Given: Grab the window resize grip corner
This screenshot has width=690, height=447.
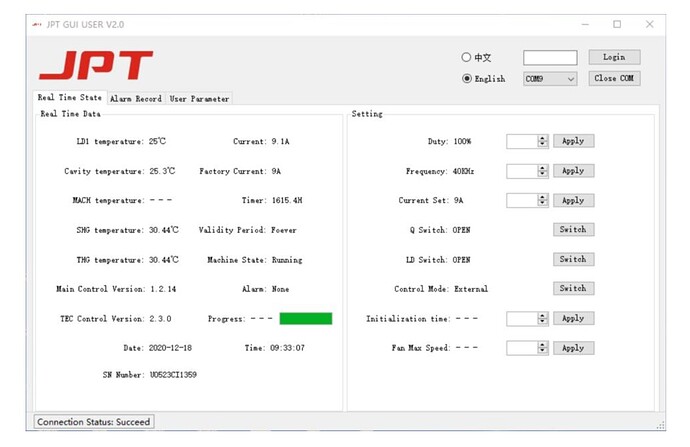Looking at the screenshot, I should 661,425.
